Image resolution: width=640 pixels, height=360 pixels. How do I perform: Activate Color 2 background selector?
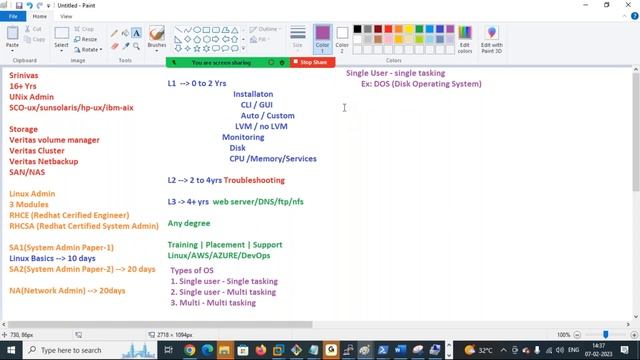coord(342,39)
